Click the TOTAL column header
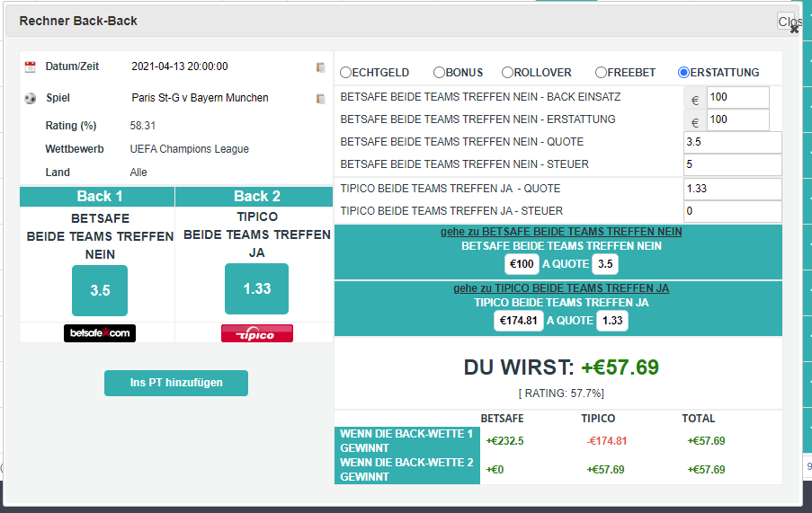This screenshot has height=513, width=812. (x=698, y=419)
